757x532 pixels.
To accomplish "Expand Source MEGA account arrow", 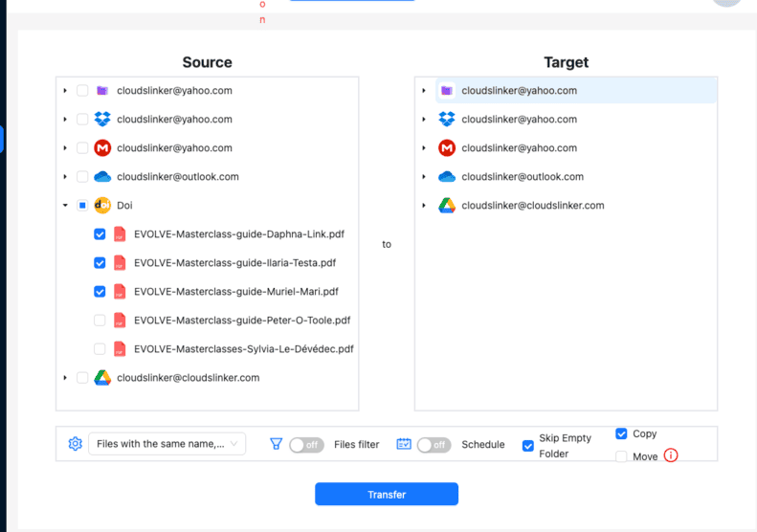I will click(65, 147).
